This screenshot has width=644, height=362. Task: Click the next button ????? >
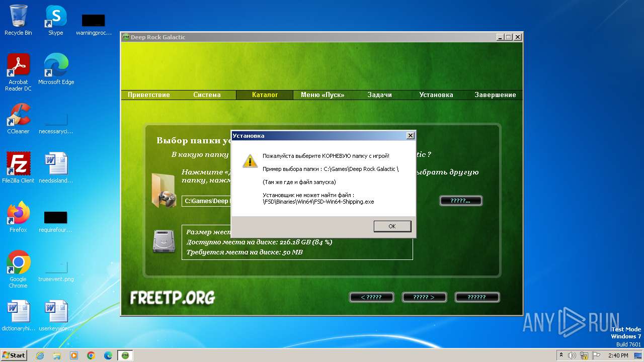pyautogui.click(x=424, y=297)
